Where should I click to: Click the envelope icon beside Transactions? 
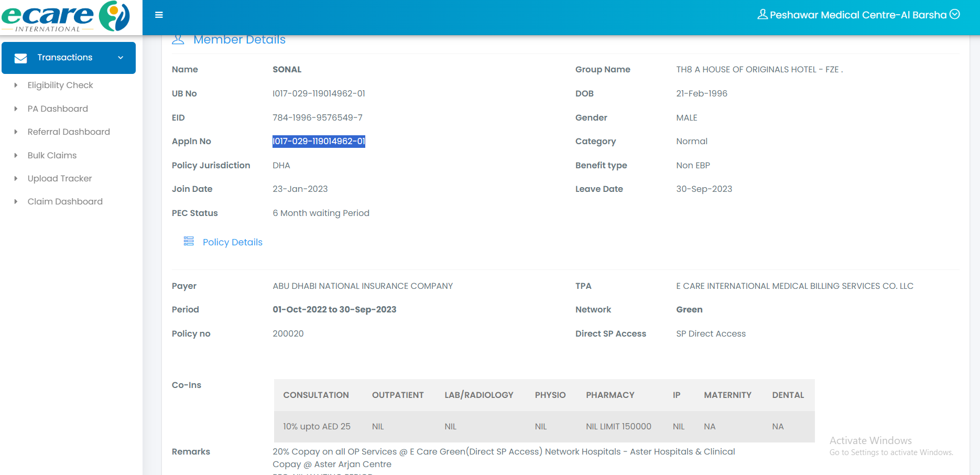[21, 58]
